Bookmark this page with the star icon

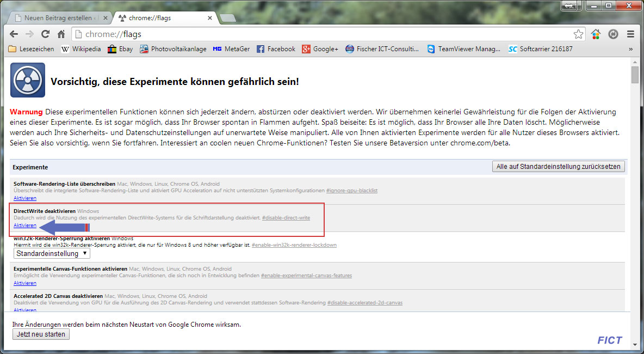coord(578,34)
